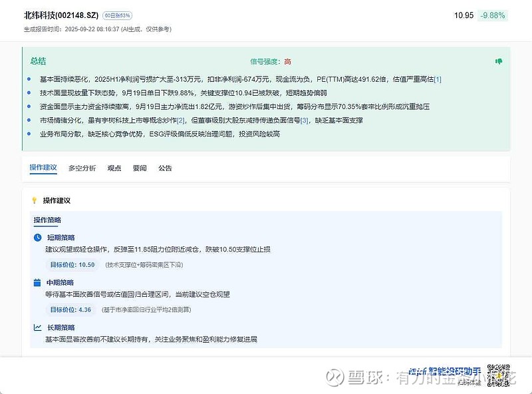This screenshot has width=532, height=394.
Task: Click the calendar icon for 中期策略
Action: click(38, 283)
